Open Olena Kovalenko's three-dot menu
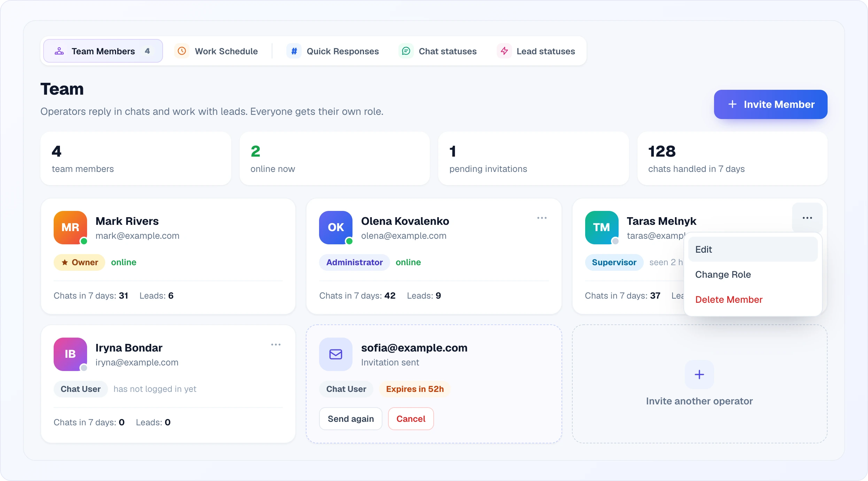The image size is (868, 481). [542, 218]
